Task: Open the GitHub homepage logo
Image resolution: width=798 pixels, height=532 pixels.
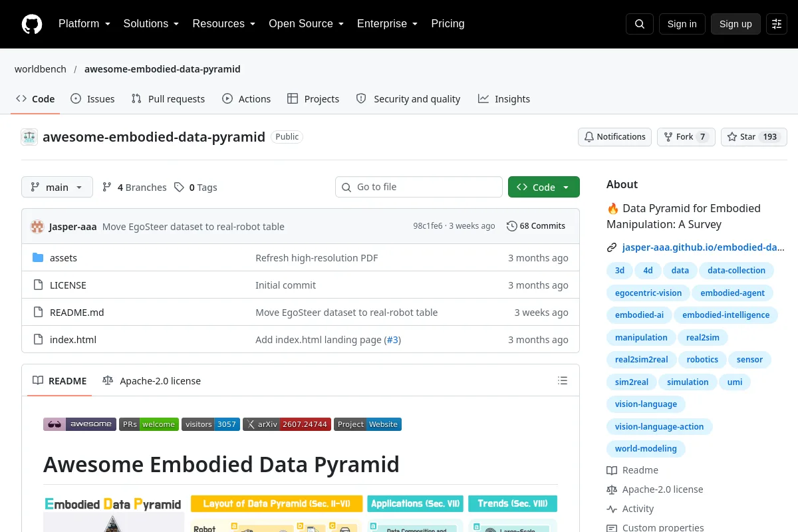Action: 32,24
